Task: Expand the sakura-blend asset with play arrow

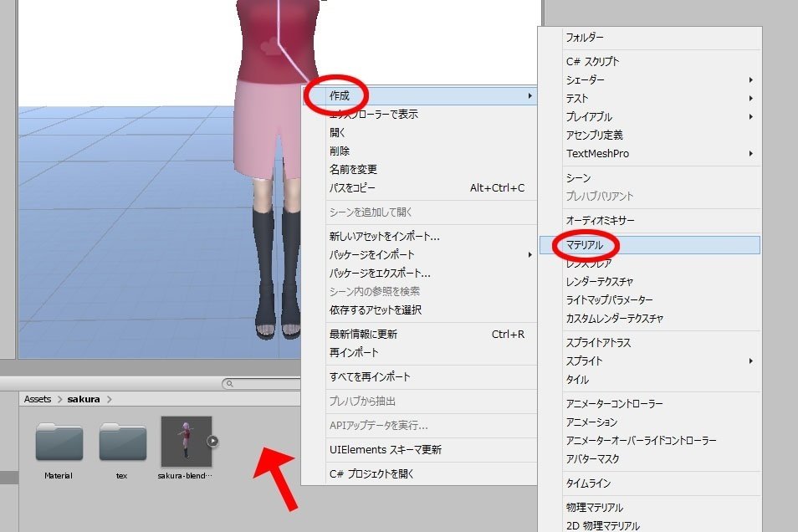Action: [212, 442]
